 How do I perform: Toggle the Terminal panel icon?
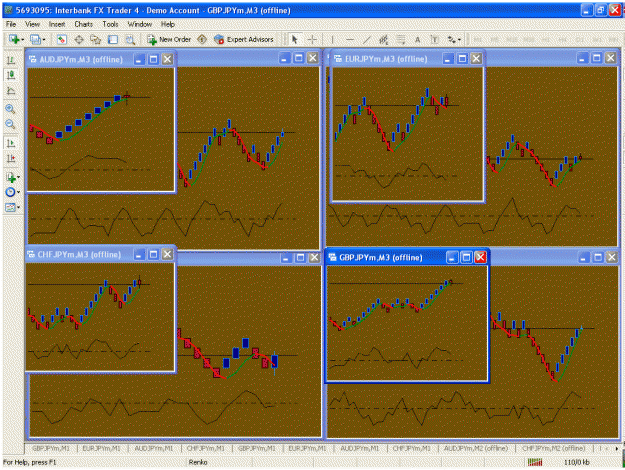113,39
